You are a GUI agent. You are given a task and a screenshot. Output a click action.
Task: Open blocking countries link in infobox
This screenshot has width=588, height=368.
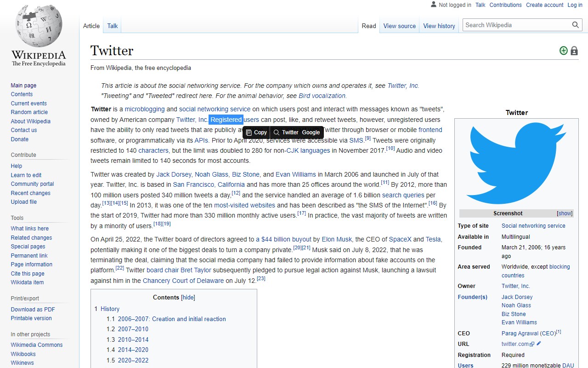point(536,271)
